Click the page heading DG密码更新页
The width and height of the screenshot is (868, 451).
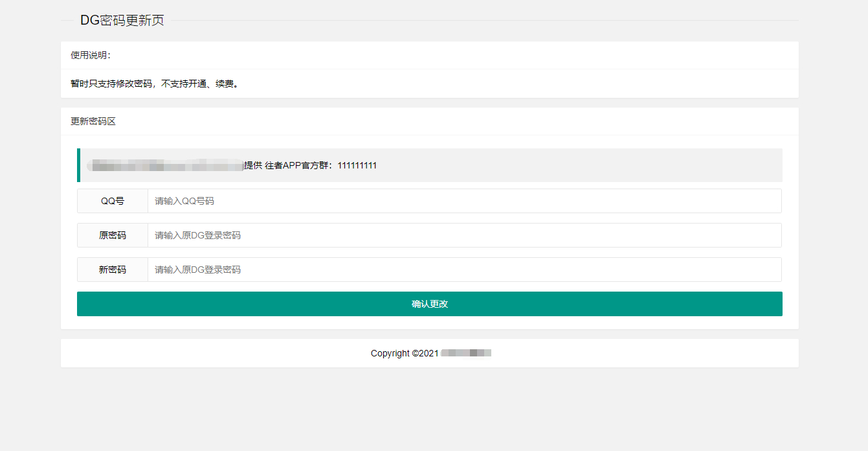coord(122,20)
